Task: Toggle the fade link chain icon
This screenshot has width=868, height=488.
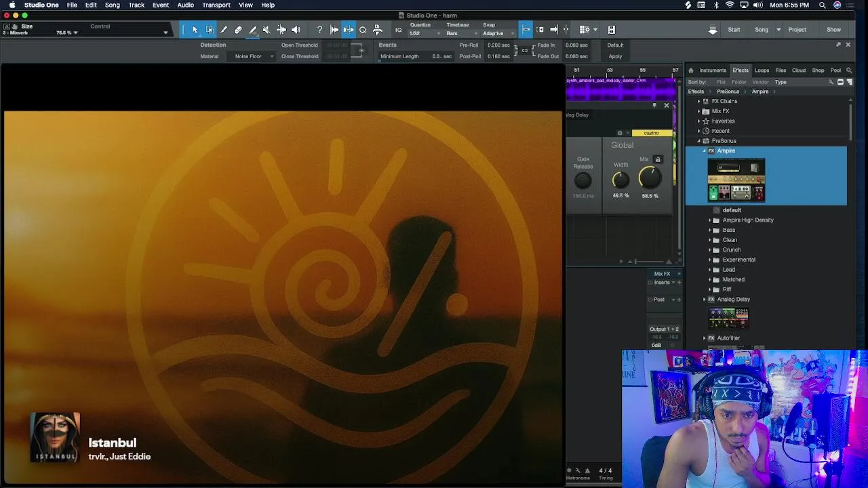Action: (524, 51)
